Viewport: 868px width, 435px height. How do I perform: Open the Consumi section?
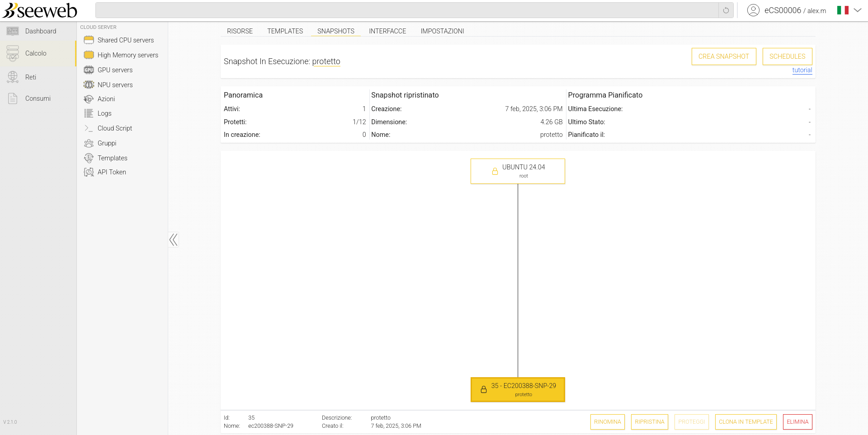[x=38, y=98]
